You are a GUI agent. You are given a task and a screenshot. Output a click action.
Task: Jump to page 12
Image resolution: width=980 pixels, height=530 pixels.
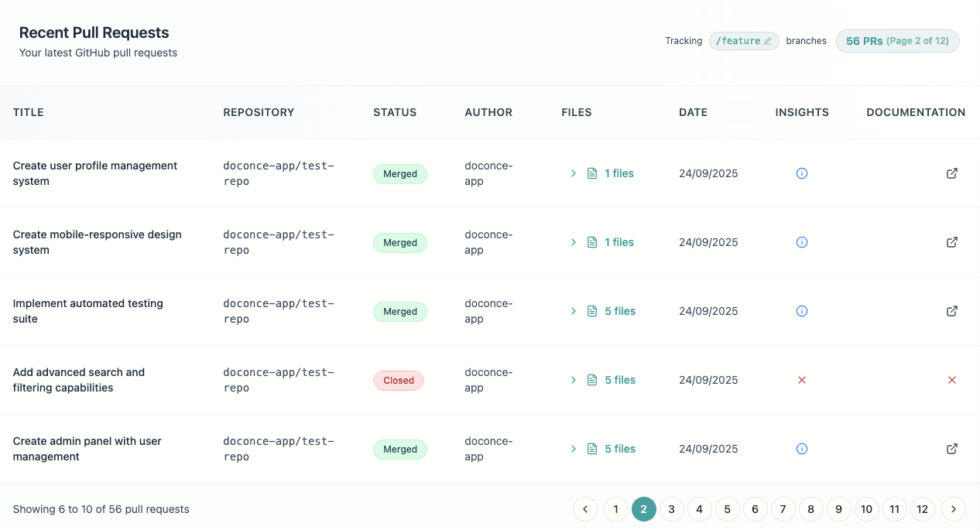click(922, 509)
